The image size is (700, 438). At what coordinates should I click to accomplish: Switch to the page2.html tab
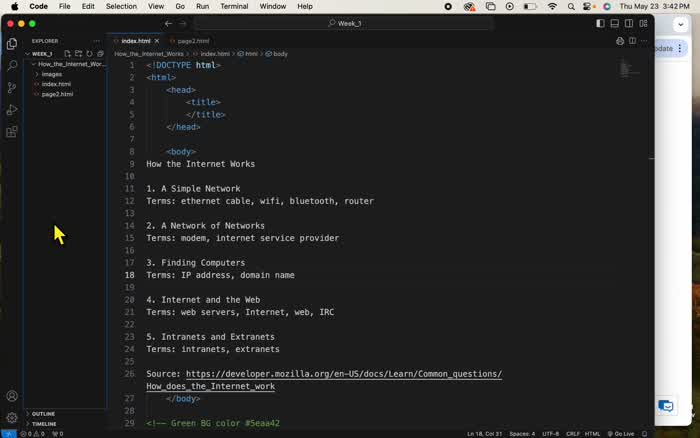(x=189, y=41)
